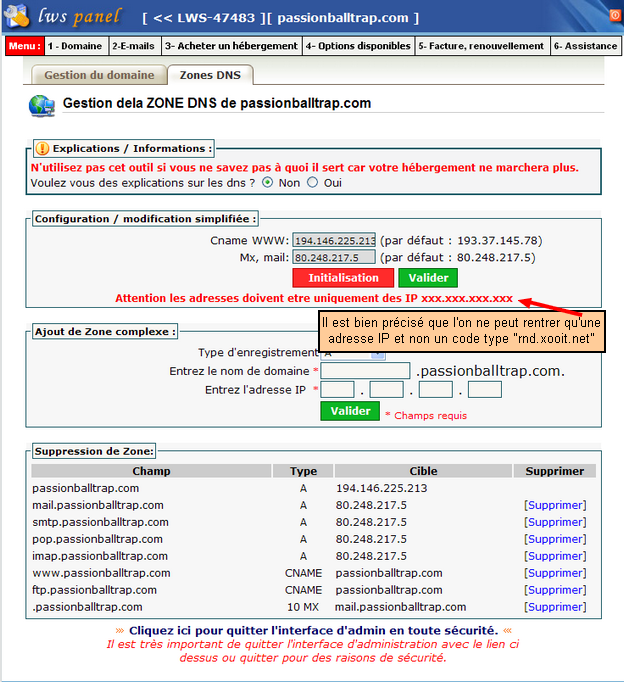Viewport: 624px width, 682px height.
Task: Click the 10 MX type cell
Action: coord(303,607)
